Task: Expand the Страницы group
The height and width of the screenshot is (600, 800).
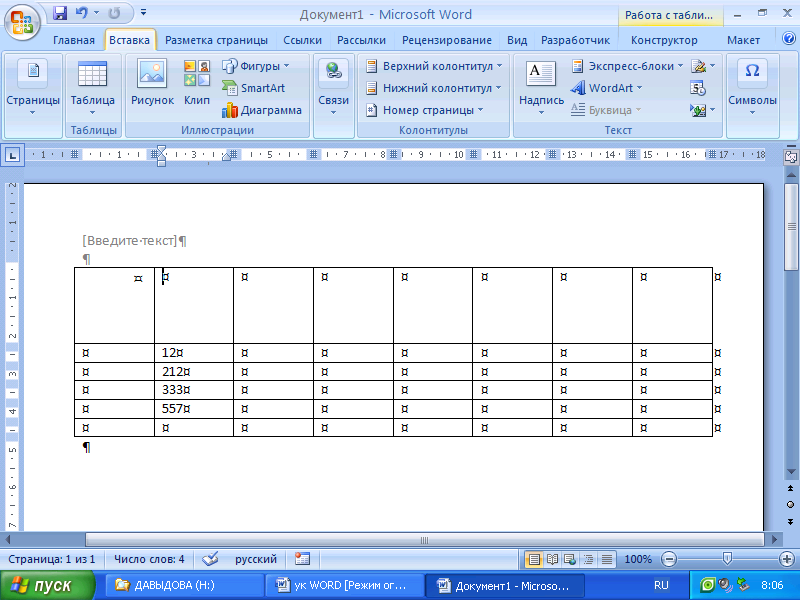Action: (33, 87)
